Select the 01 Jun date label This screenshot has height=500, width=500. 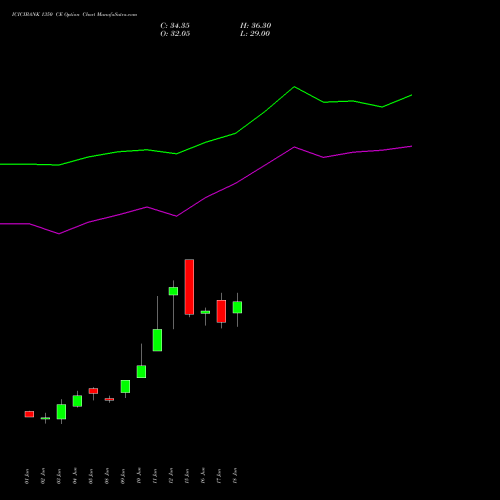tap(27, 476)
